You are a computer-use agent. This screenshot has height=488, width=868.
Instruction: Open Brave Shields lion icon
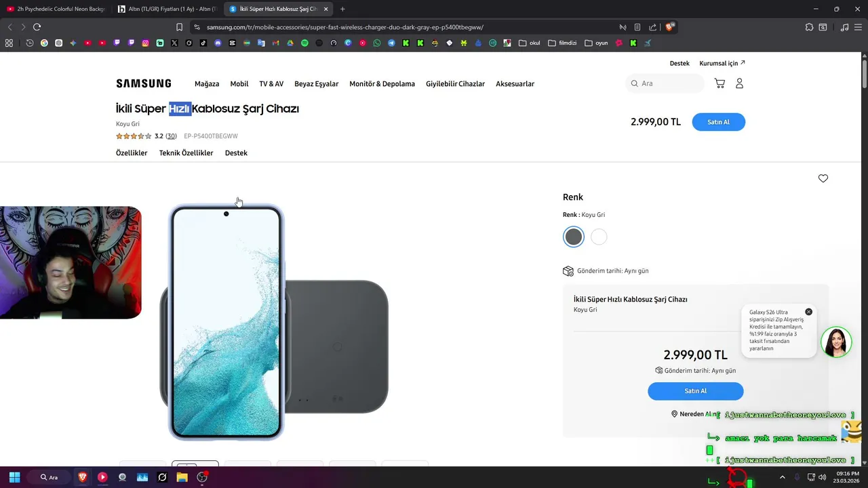point(669,27)
